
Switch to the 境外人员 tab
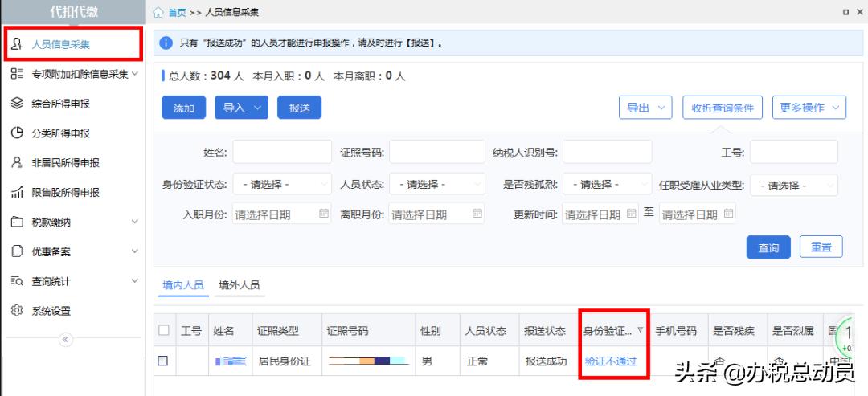240,285
